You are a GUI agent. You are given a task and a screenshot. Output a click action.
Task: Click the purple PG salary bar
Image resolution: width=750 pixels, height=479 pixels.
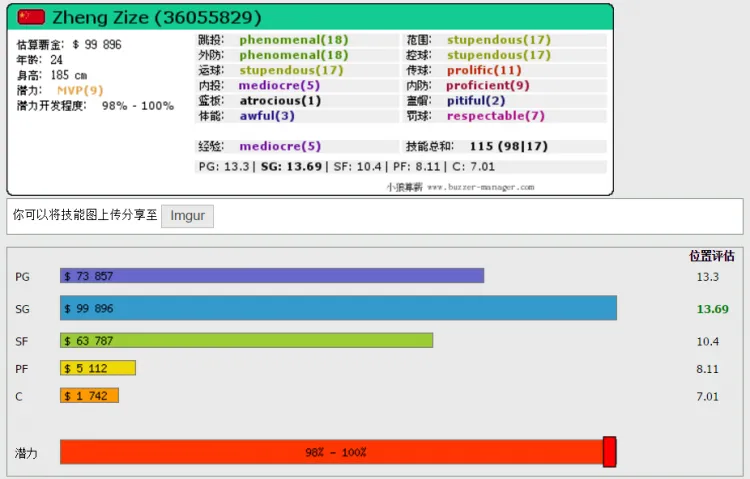[272, 276]
